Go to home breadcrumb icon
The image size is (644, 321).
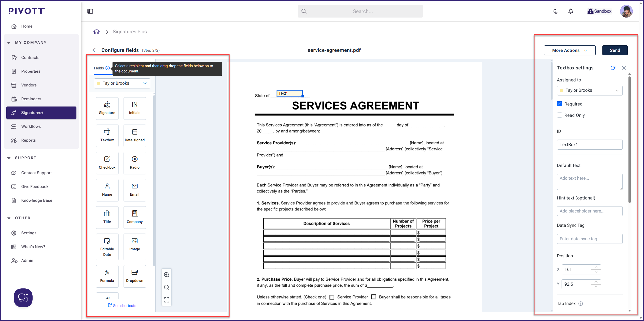coord(96,32)
